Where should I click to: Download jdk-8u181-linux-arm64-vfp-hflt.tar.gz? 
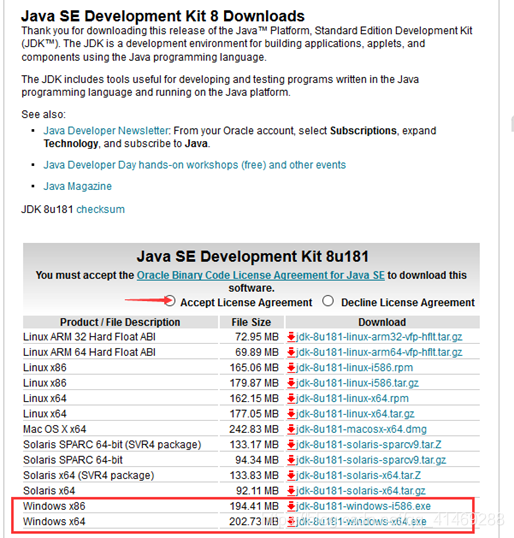[x=379, y=352]
